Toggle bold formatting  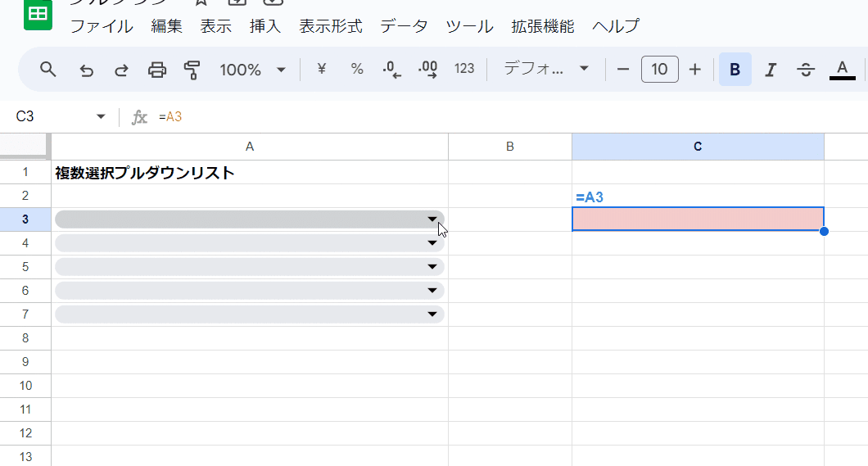pos(735,69)
